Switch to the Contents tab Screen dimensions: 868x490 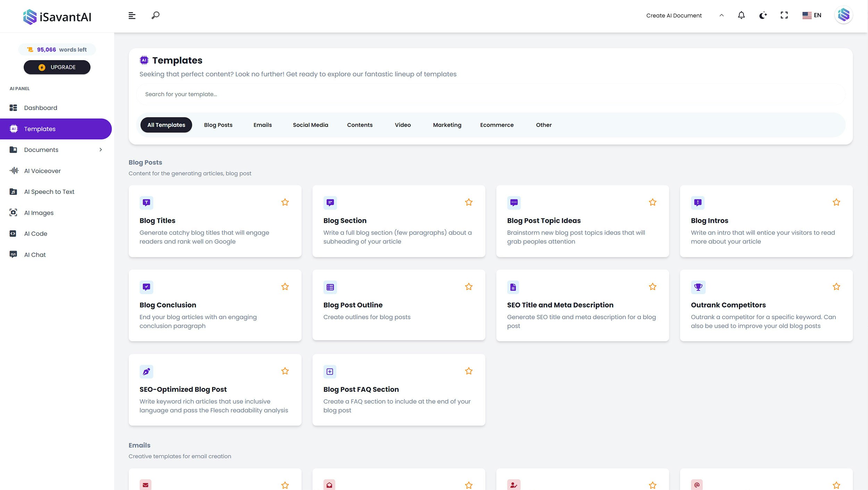(360, 125)
